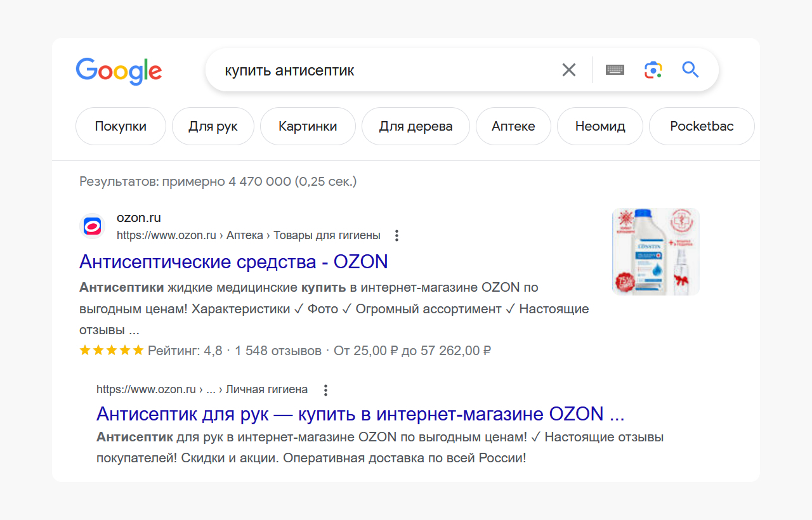Click the ozon.ru site name

[139, 218]
